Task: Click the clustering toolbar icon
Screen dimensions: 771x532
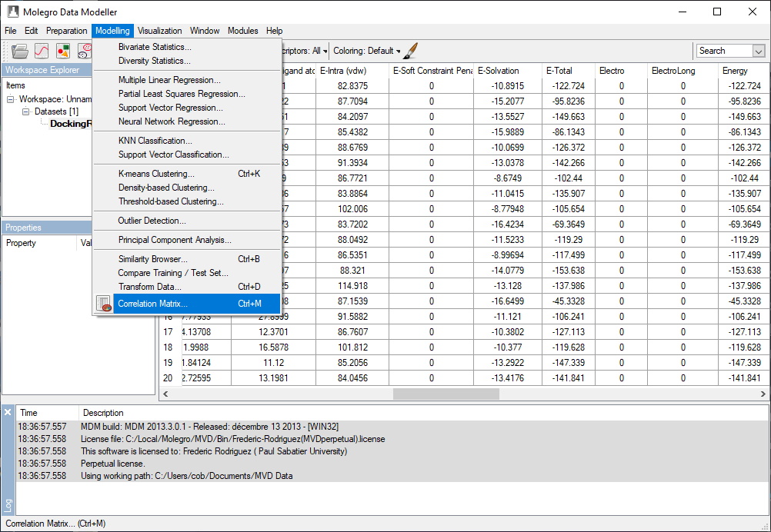Action: click(85, 51)
